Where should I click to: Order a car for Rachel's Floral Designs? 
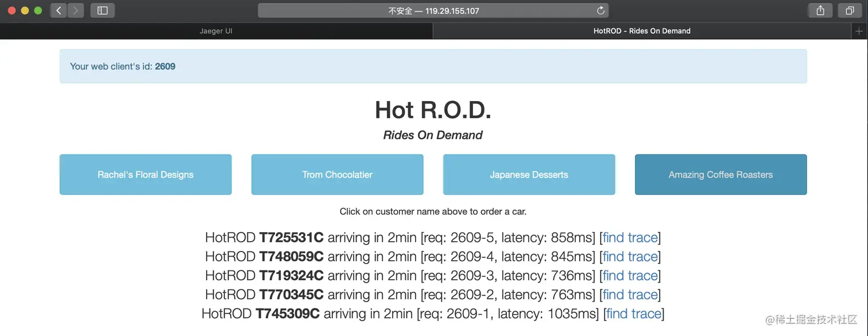tap(145, 175)
